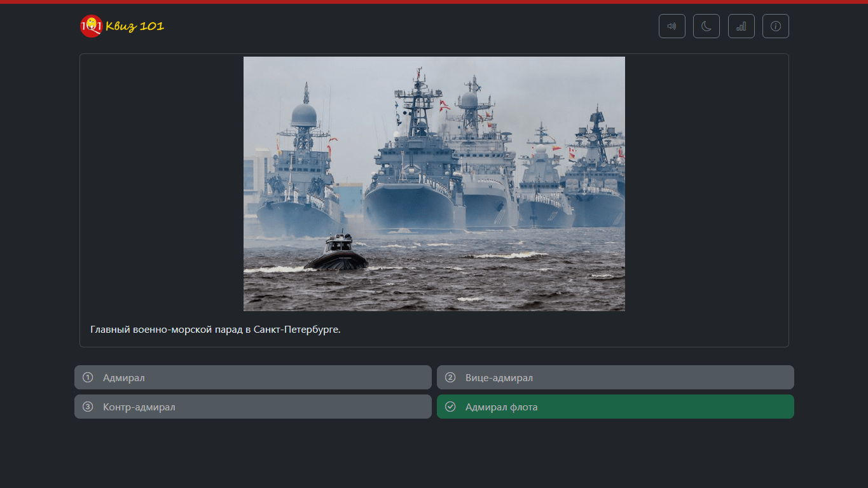Click the Санкт-Петербург parade caption text

(x=216, y=330)
